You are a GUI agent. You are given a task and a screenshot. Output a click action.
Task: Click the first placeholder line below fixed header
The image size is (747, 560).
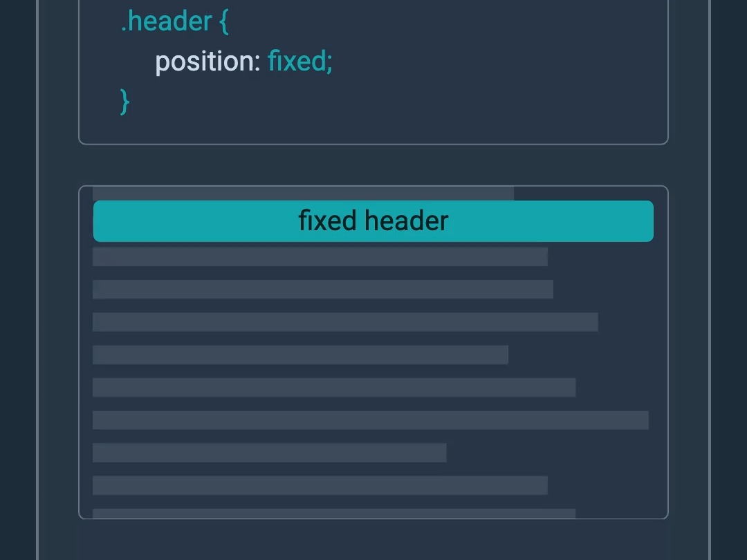click(320, 256)
